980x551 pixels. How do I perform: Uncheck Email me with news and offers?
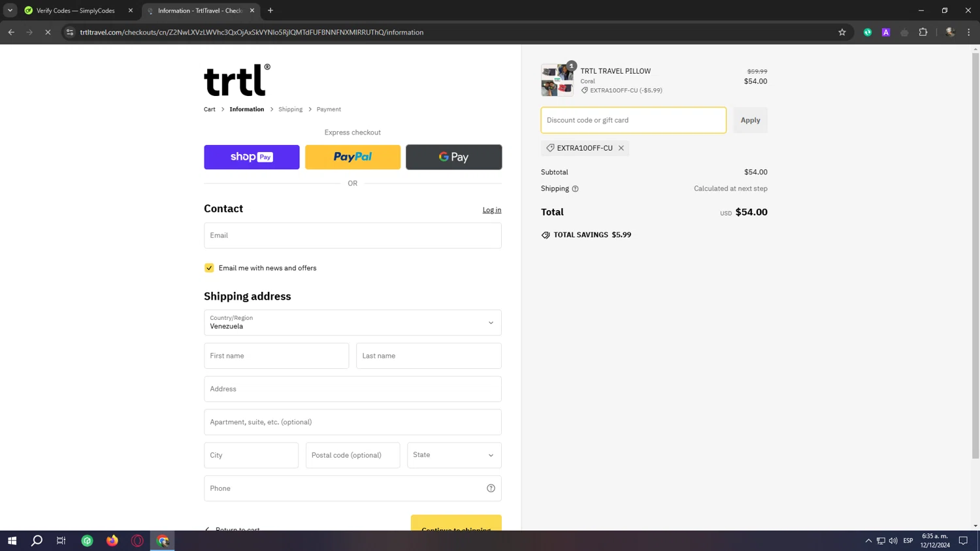[209, 268]
